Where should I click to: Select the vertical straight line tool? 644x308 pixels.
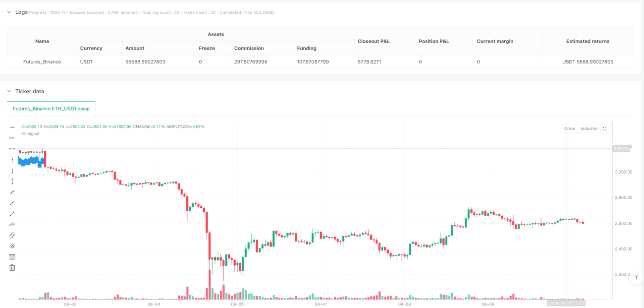coord(12,160)
